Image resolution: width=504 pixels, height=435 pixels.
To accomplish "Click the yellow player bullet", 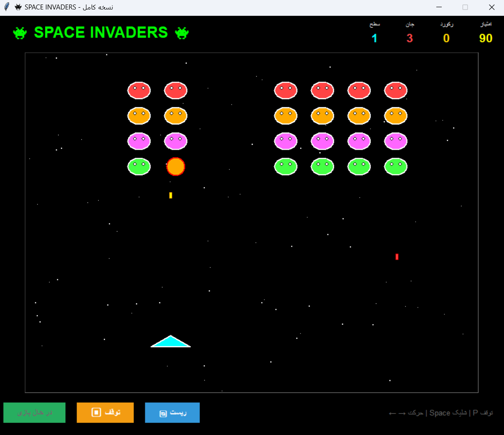I will tap(171, 195).
